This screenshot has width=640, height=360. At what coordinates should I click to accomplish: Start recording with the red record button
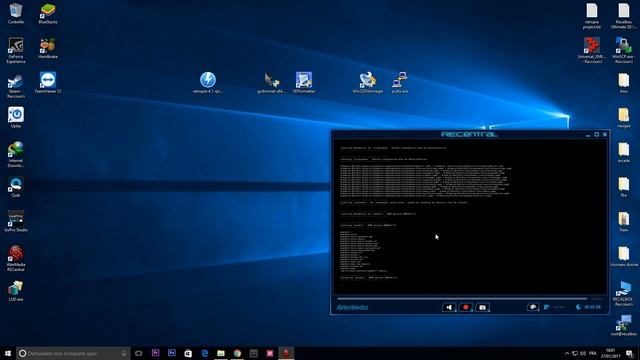click(465, 307)
